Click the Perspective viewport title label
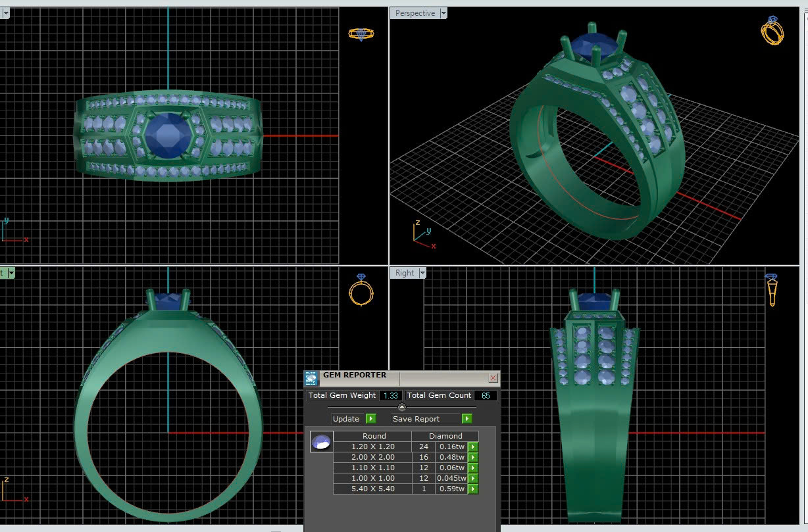 click(x=415, y=13)
